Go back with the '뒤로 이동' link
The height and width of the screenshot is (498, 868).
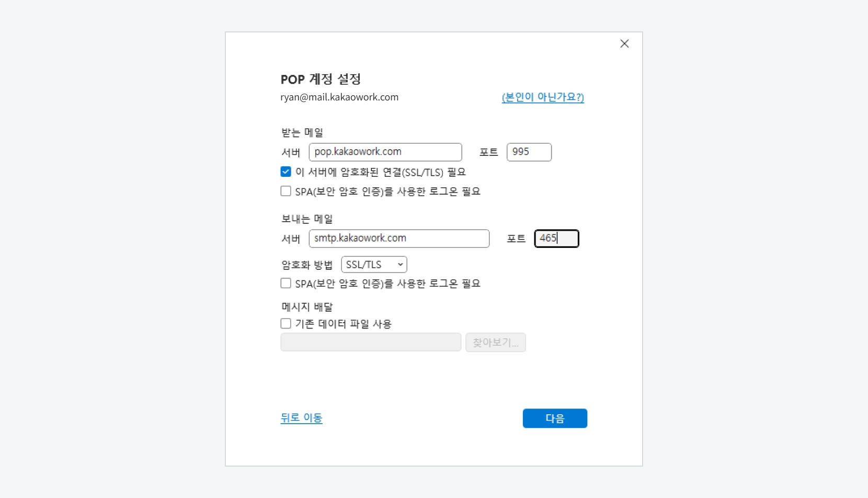[301, 418]
